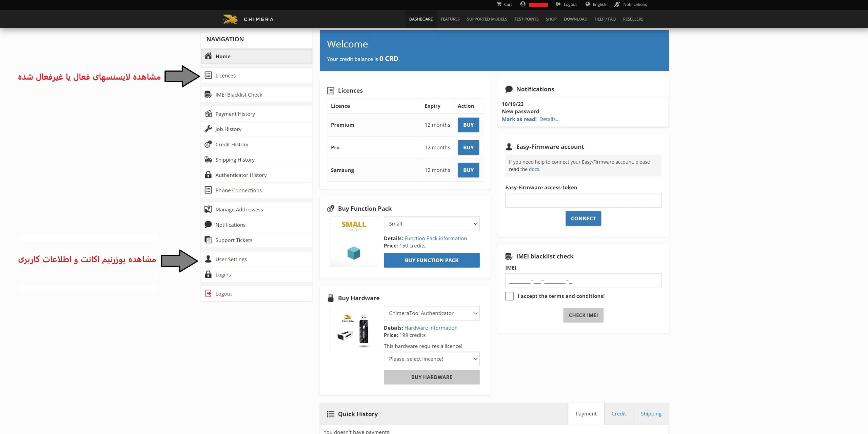Viewport: 868px width, 434px height.
Task: Click the Buy Function Pack coin icon
Action: click(x=331, y=209)
